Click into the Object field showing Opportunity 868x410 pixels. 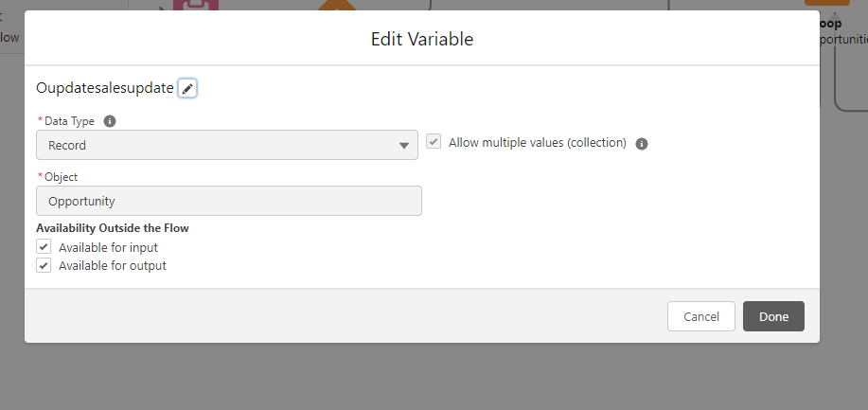click(x=228, y=201)
